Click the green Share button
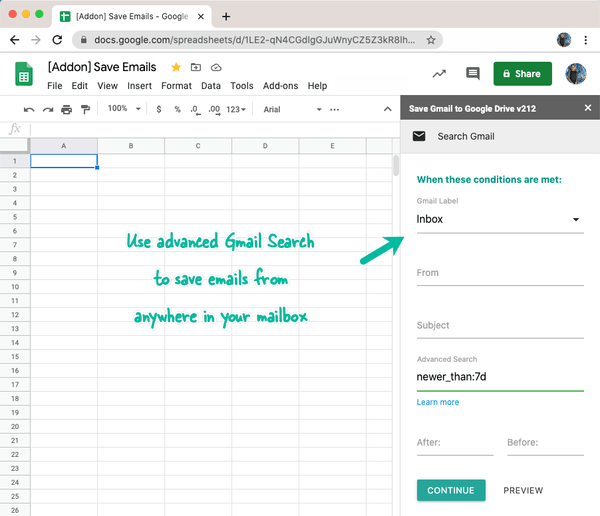 point(522,73)
